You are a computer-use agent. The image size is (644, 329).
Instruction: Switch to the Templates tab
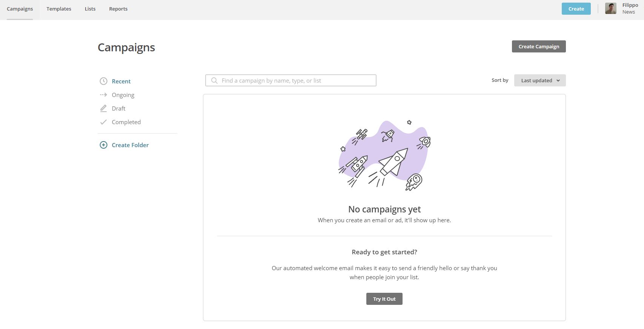click(59, 9)
